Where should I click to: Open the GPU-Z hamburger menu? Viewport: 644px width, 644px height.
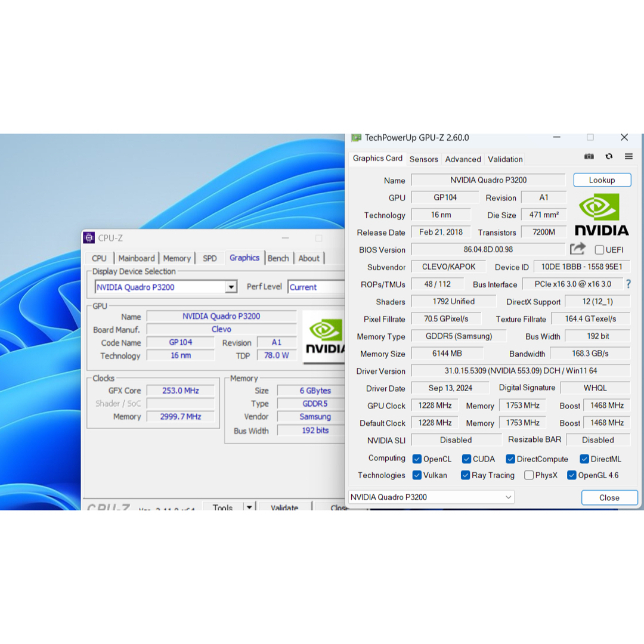pos(628,156)
